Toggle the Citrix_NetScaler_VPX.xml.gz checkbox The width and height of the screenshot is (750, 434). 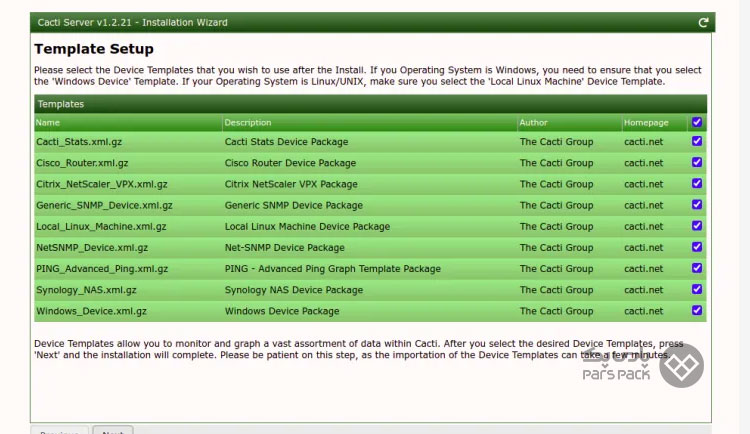coord(697,183)
